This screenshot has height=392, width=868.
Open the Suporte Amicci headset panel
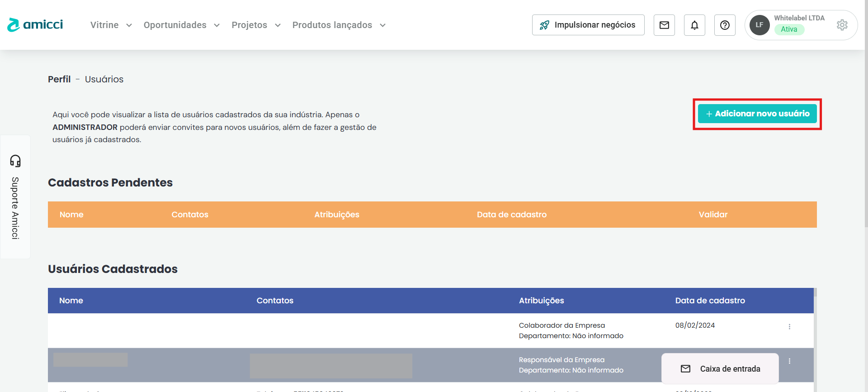coord(15,196)
